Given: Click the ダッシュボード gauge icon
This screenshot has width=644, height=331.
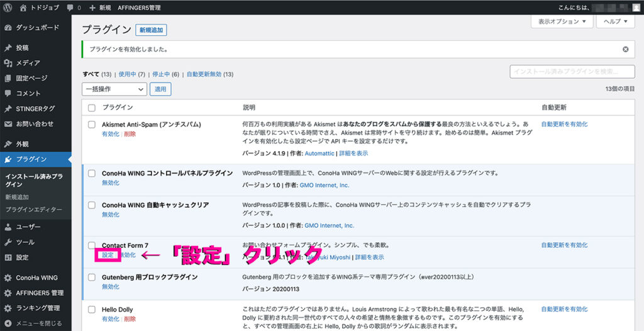Looking at the screenshot, I should click(8, 28).
